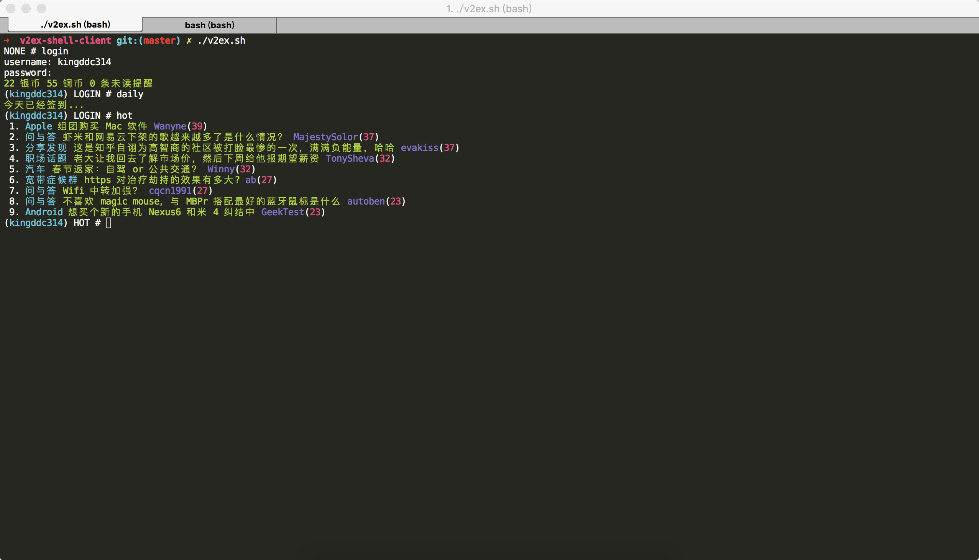Click username Winny in fifth entry
This screenshot has width=979, height=560.
click(221, 169)
